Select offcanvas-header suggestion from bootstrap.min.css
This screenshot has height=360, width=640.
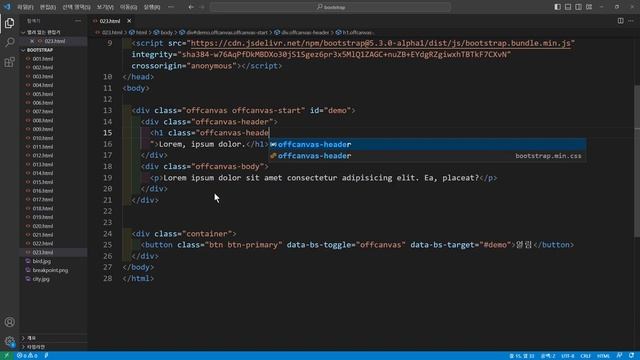click(x=427, y=156)
